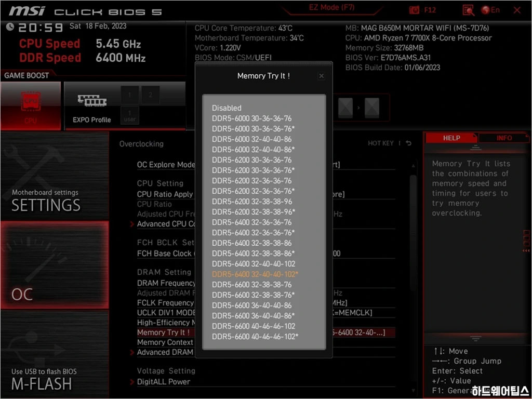Click the EXPO Profile memory icon

pyautogui.click(x=92, y=101)
